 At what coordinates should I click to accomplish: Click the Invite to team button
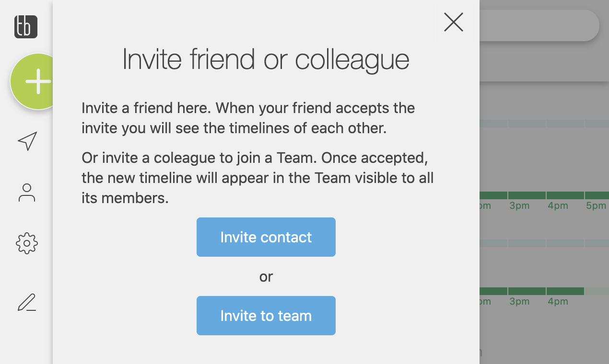266,315
